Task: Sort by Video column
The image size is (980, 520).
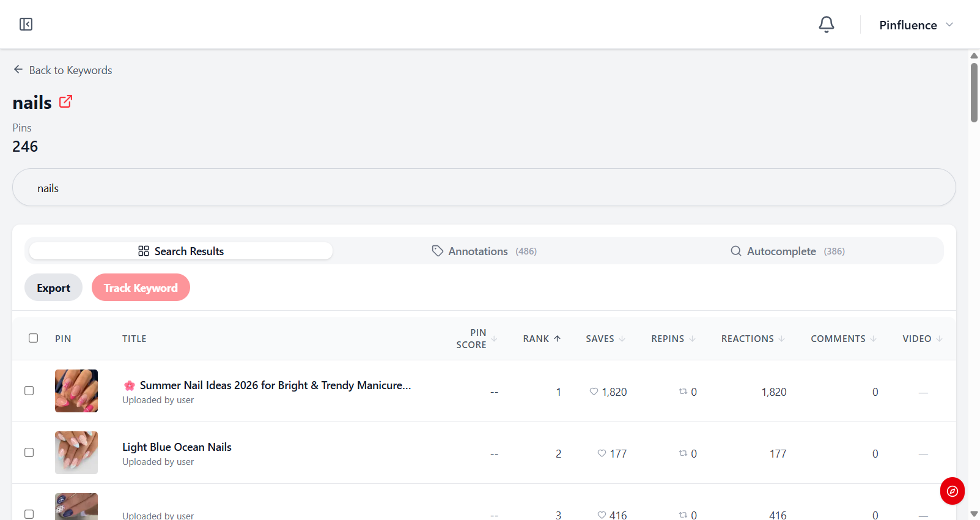Action: point(923,338)
